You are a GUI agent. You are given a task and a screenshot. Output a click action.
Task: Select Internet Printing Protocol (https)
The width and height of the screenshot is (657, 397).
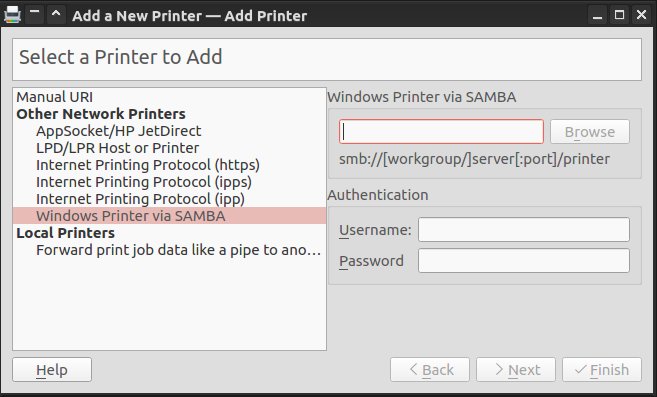pos(169,165)
